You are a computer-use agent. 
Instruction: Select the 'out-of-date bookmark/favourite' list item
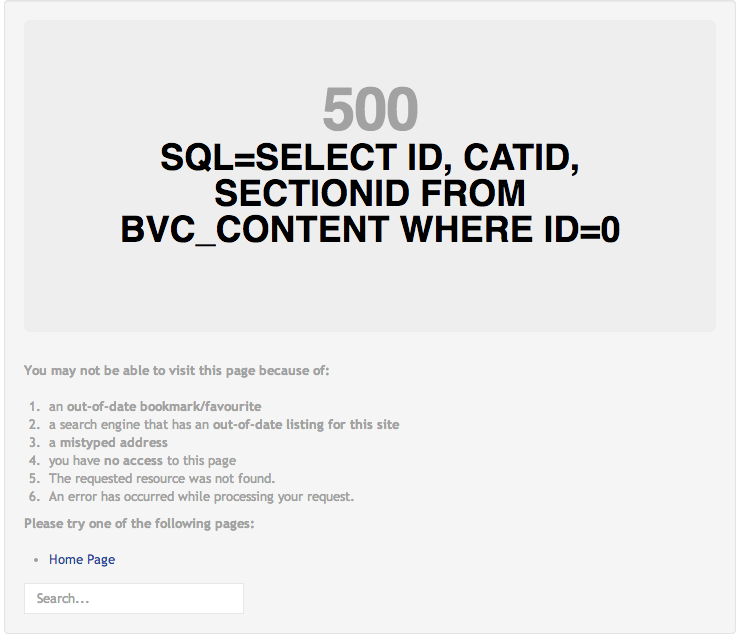(155, 406)
